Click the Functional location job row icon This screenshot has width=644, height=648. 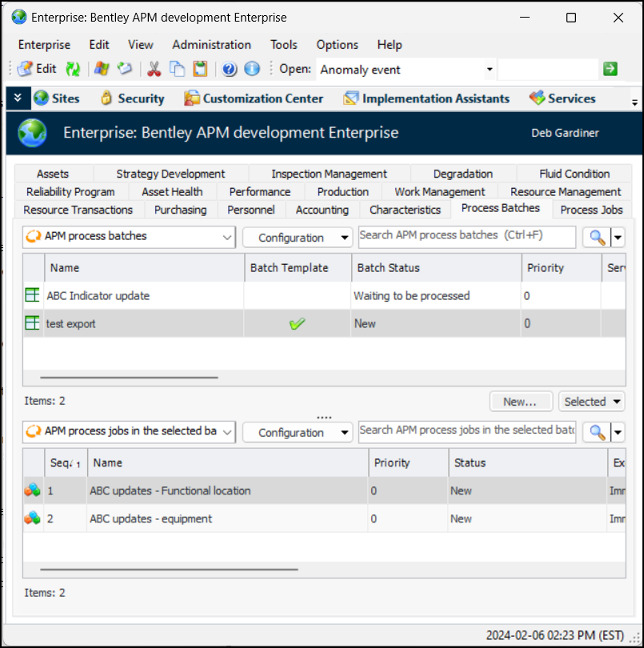[x=32, y=490]
